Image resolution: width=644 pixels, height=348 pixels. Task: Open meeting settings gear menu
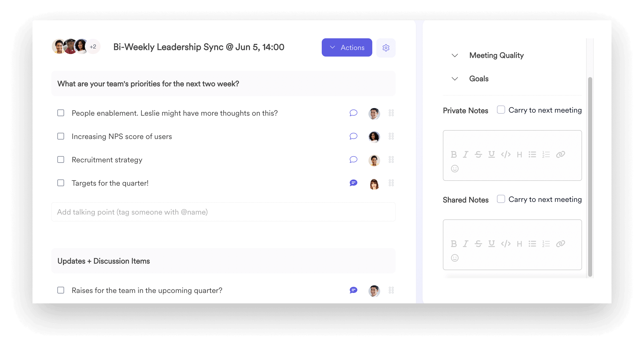(x=385, y=48)
